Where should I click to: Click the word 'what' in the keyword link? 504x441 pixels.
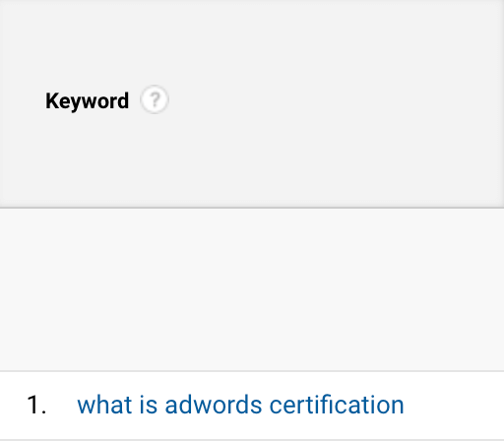click(104, 405)
